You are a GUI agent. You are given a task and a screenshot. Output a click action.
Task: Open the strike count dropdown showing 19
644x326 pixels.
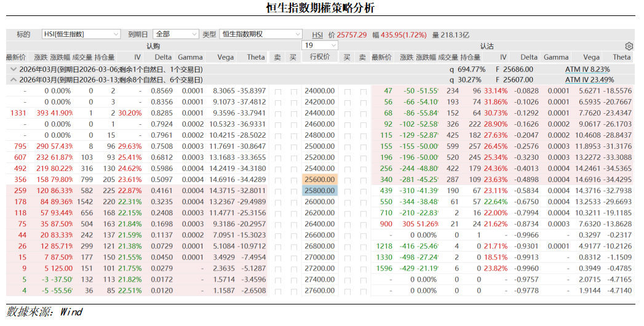[x=320, y=46]
